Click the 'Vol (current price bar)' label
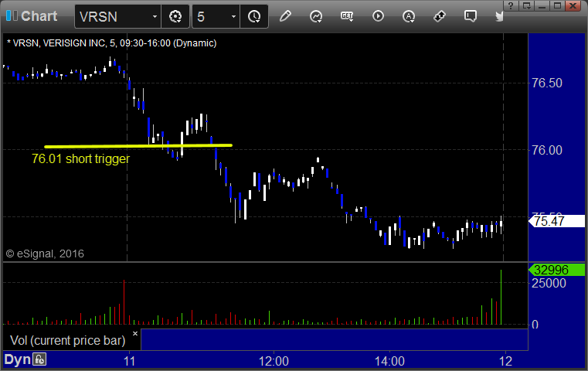This screenshot has width=588, height=371. point(68,340)
